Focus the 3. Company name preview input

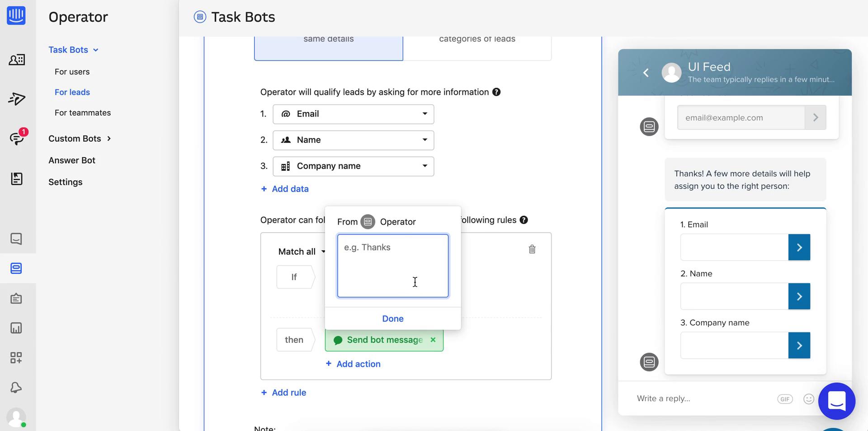[735, 346]
